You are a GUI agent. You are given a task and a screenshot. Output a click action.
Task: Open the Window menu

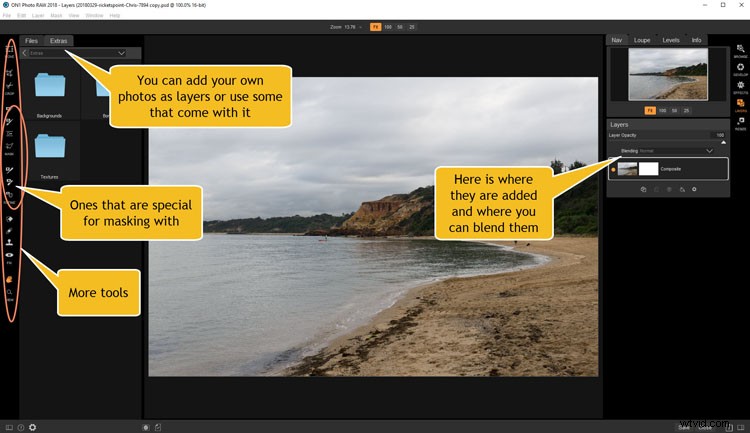pos(94,15)
